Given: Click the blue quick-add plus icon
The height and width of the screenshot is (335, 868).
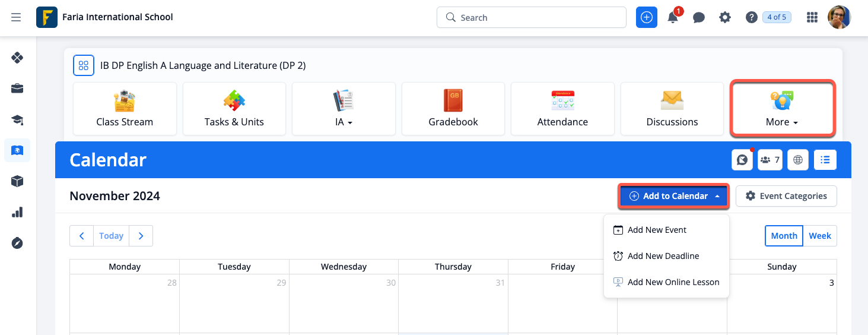Looking at the screenshot, I should [647, 18].
